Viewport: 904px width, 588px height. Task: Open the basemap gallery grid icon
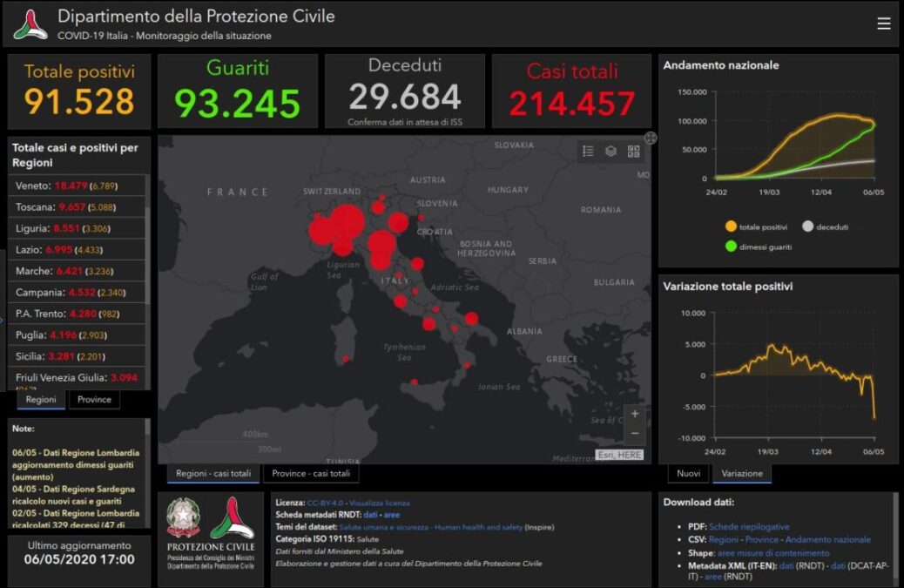click(634, 151)
